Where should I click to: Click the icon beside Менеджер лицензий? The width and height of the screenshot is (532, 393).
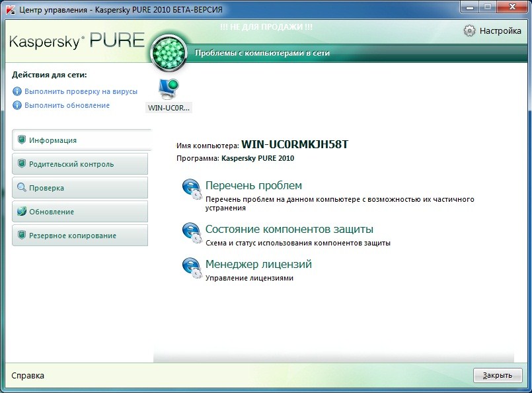click(192, 269)
